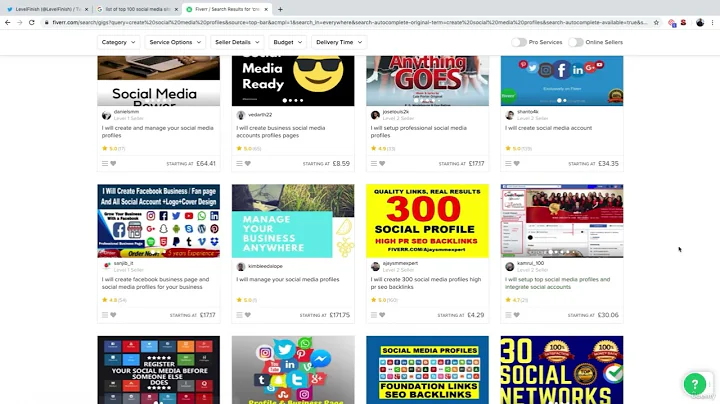Expand the Service Options dropdown

(x=175, y=42)
